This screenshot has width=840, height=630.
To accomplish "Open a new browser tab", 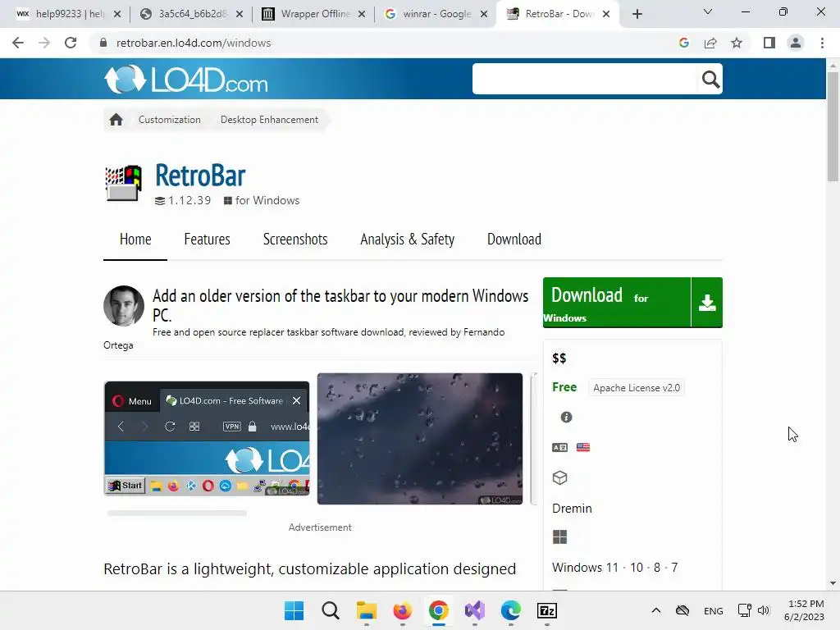I will (x=637, y=14).
